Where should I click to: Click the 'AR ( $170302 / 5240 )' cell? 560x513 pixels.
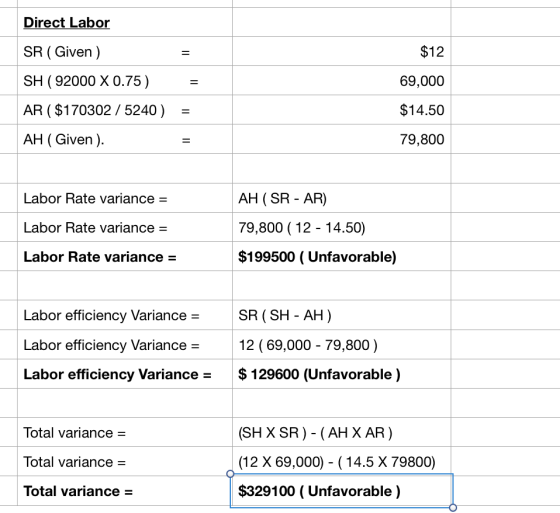pos(125,110)
